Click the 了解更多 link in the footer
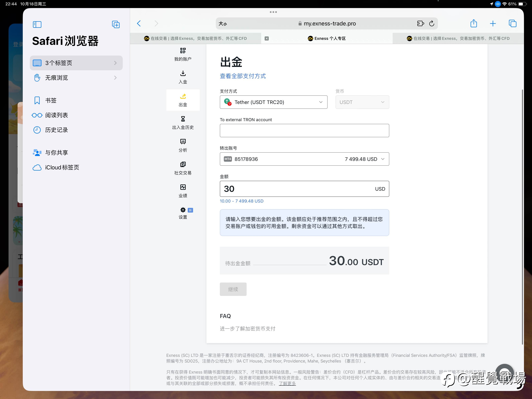This screenshot has width=532, height=399. coord(287,383)
